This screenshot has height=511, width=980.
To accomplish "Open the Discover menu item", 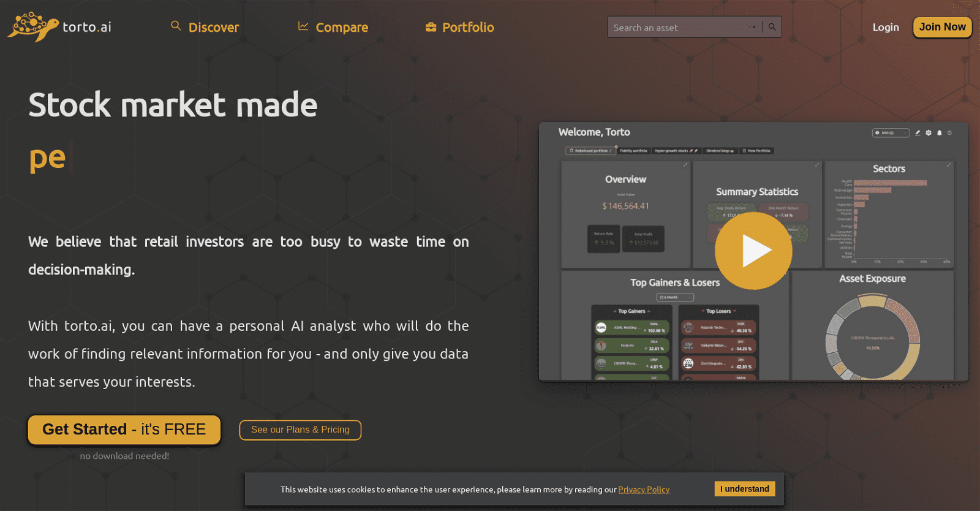I will tap(205, 27).
